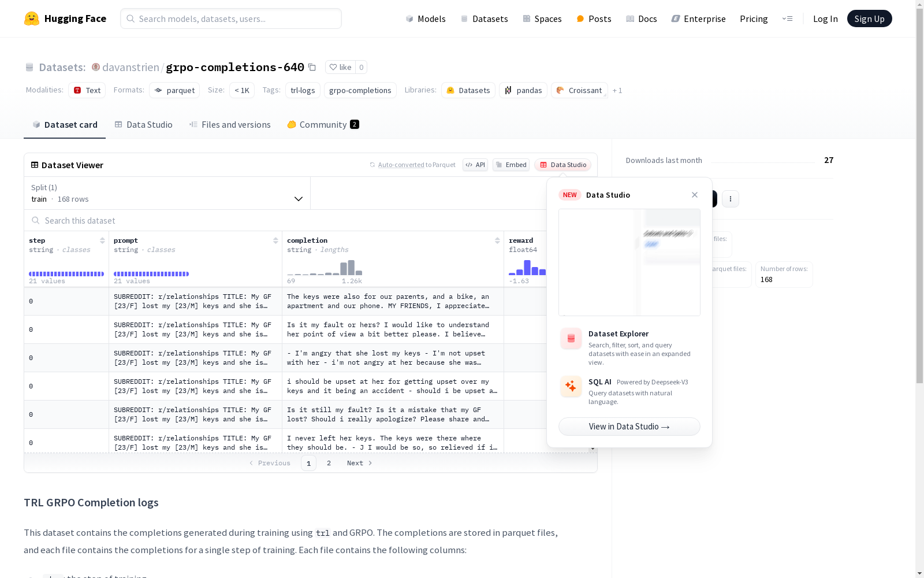The width and height of the screenshot is (924, 578).
Task: Click the Croissant library tag
Action: 579,90
